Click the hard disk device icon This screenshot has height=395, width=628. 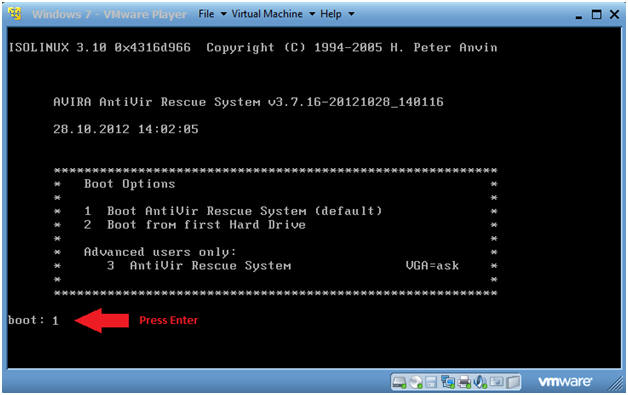click(x=399, y=382)
